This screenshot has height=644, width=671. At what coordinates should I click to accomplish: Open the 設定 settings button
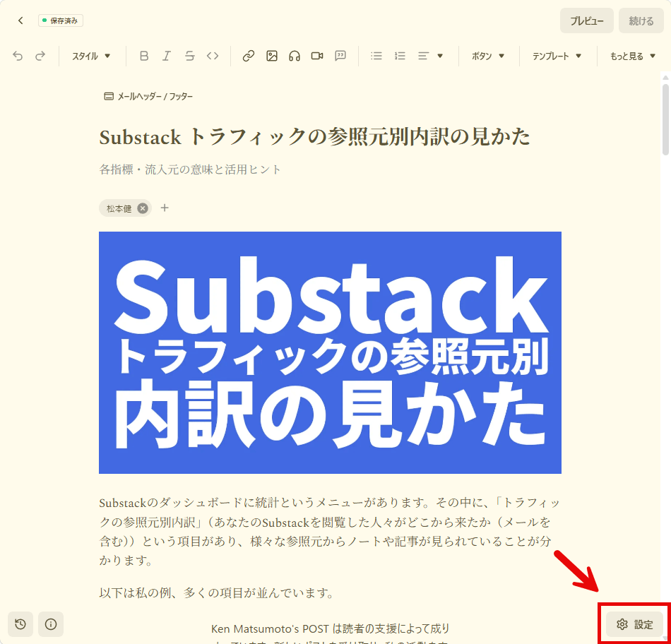(x=635, y=624)
